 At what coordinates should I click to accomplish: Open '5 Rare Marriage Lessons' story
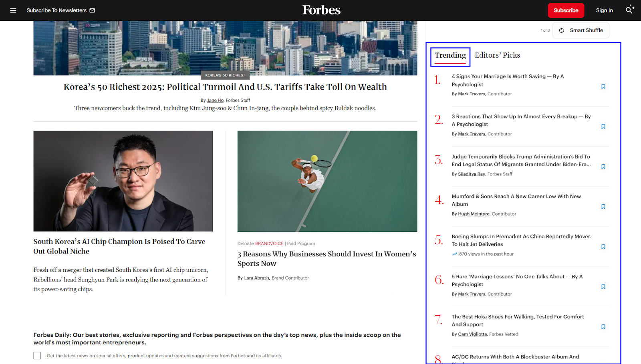[x=517, y=280]
